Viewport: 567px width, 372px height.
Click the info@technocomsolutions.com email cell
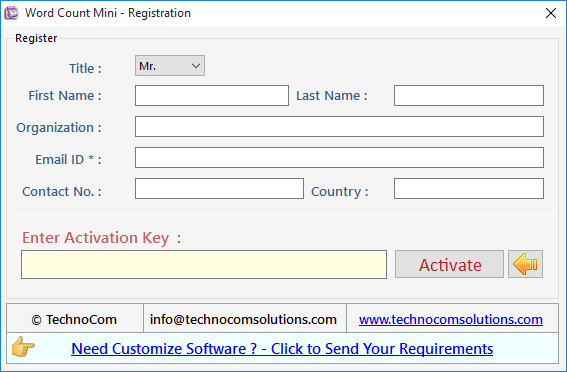coord(245,319)
